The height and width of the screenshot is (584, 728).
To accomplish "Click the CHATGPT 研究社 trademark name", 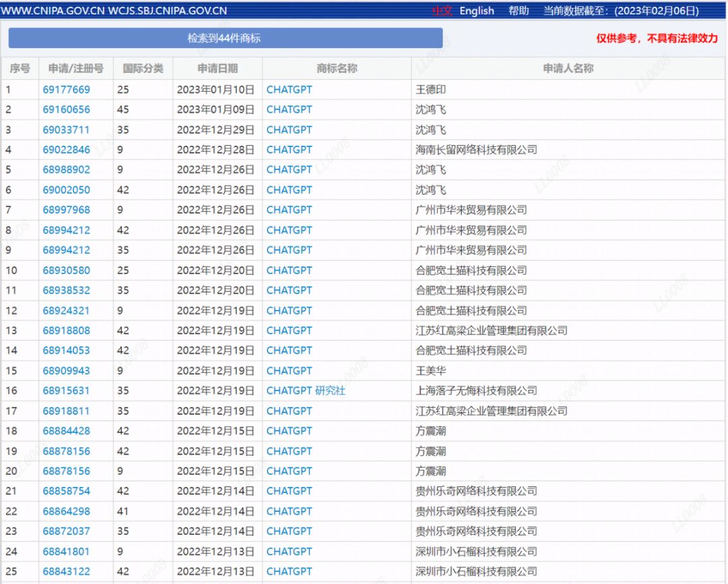I will coord(305,390).
